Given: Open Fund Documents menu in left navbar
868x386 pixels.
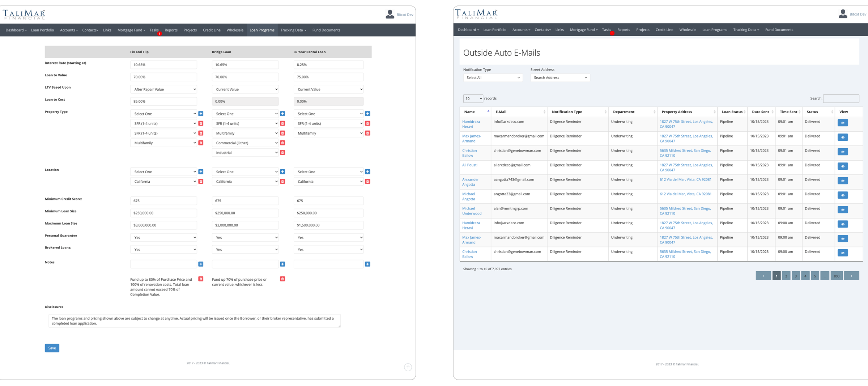Looking at the screenshot, I should coord(326,30).
